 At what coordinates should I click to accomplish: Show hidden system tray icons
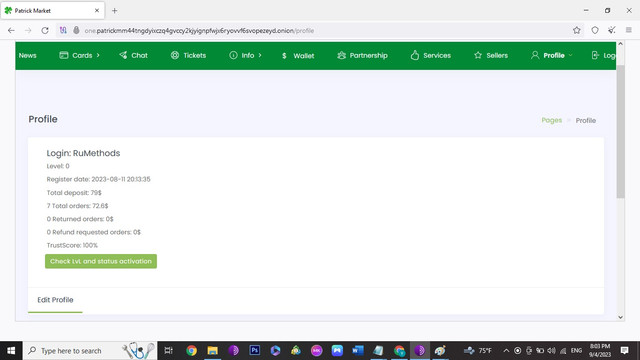(506, 351)
